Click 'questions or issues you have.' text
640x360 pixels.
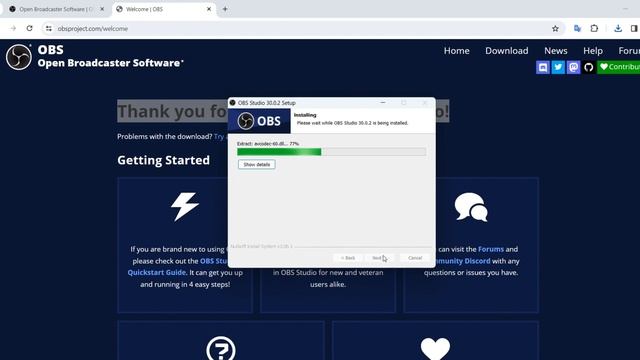click(471, 272)
